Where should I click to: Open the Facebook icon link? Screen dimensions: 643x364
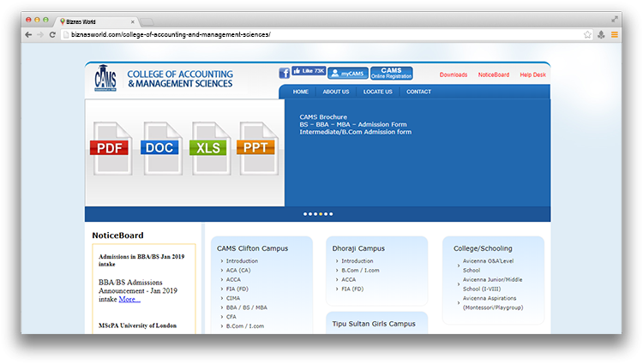pos(284,74)
